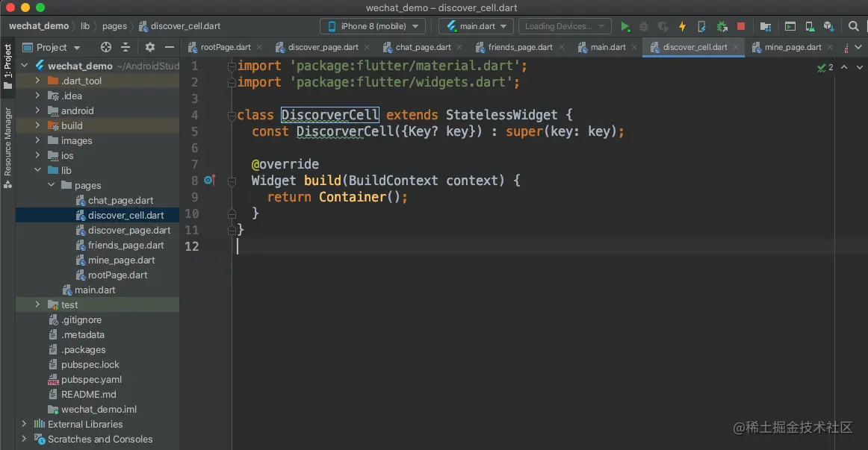Click fold end marker at line 11
This screenshot has width=868, height=450.
(232, 230)
